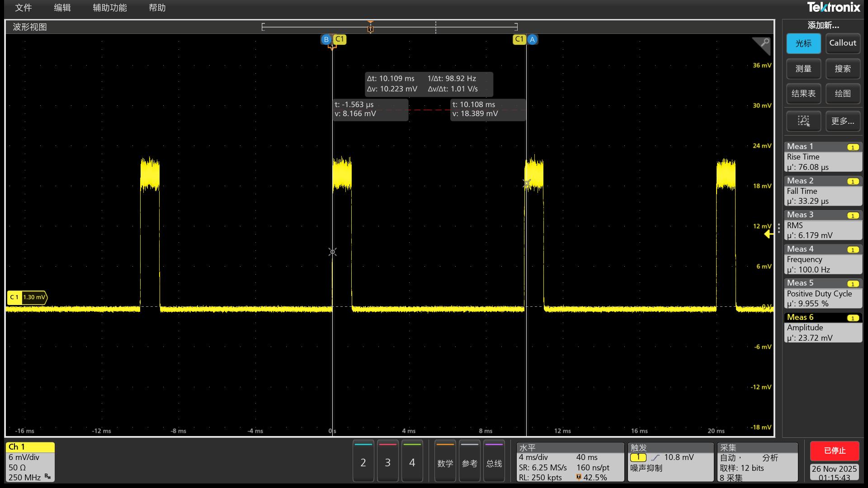Open the 文件 menu
Image resolution: width=868 pixels, height=488 pixels.
[24, 8]
